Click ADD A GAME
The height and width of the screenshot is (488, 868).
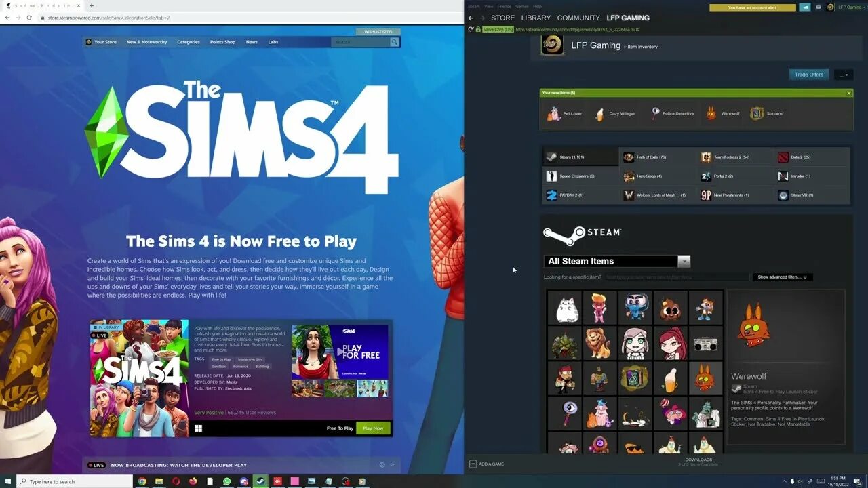487,464
